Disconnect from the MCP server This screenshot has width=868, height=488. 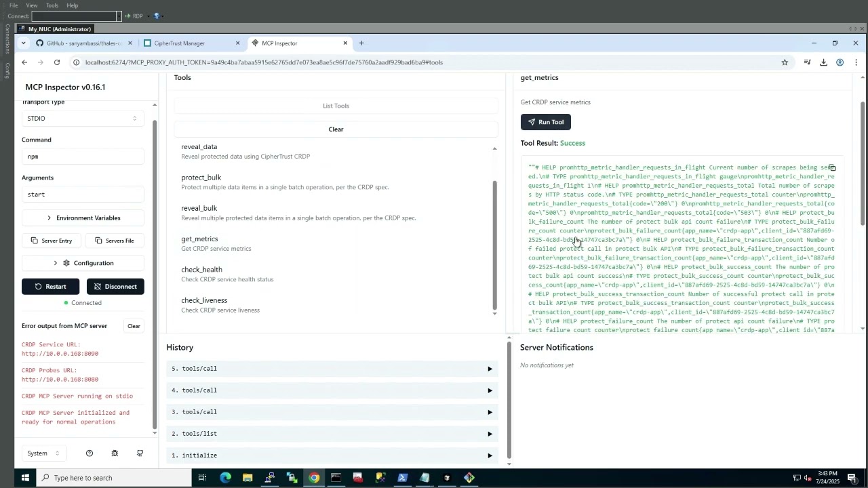tap(115, 287)
